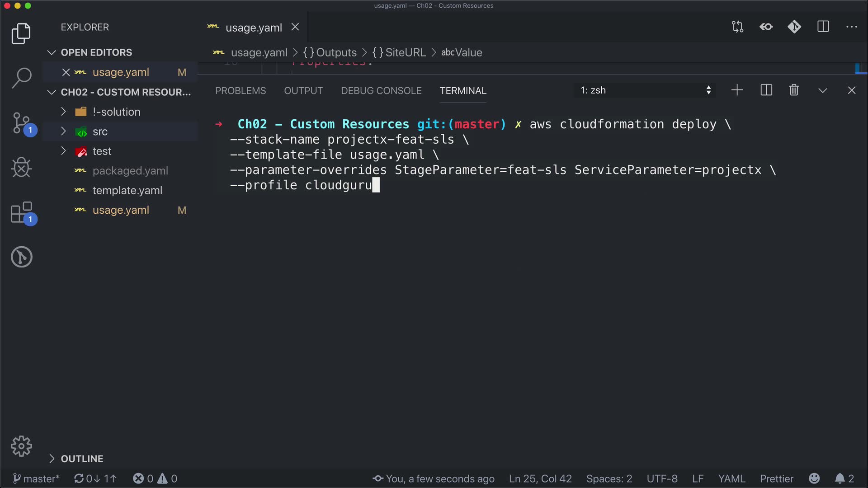This screenshot has width=868, height=488.
Task: Expand the OUTLINE section
Action: pyautogui.click(x=82, y=459)
